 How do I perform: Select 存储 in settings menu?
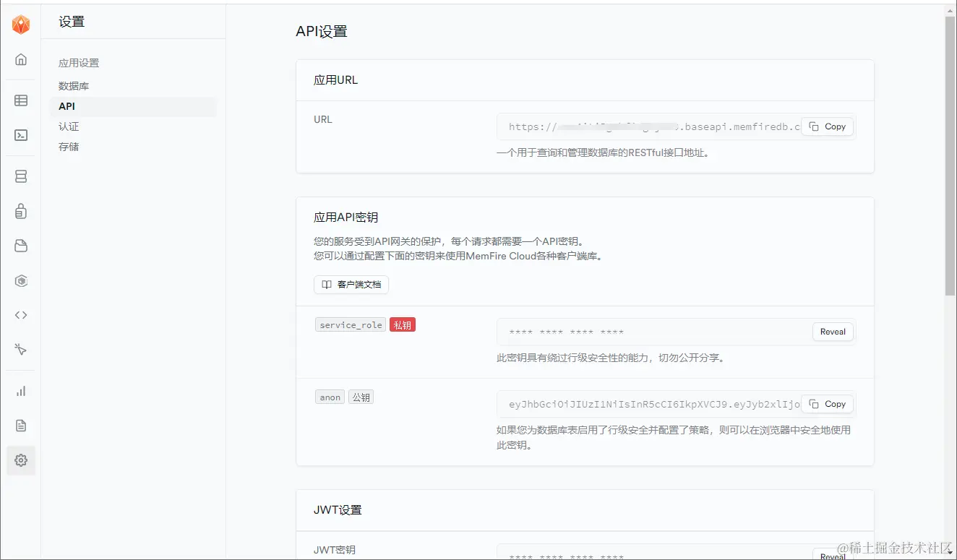tap(69, 147)
